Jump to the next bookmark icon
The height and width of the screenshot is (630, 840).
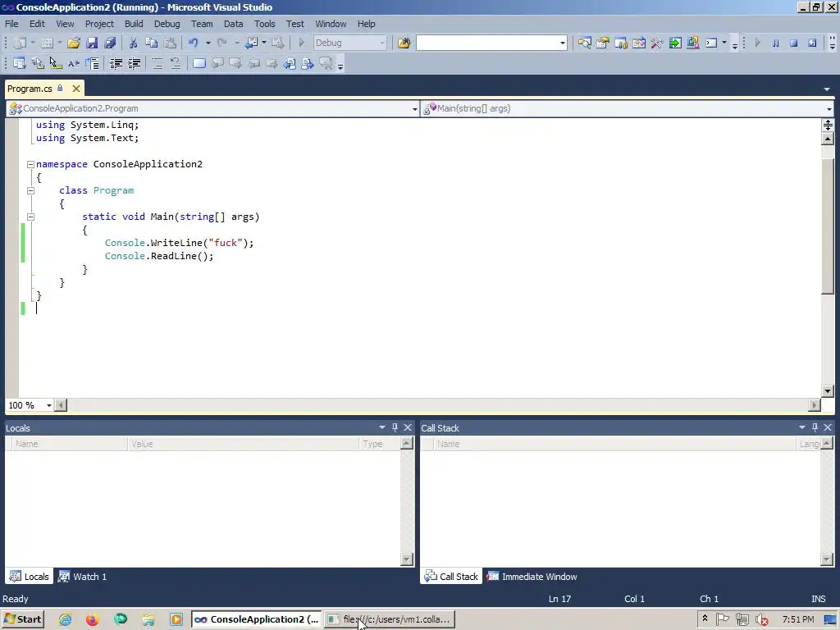235,63
